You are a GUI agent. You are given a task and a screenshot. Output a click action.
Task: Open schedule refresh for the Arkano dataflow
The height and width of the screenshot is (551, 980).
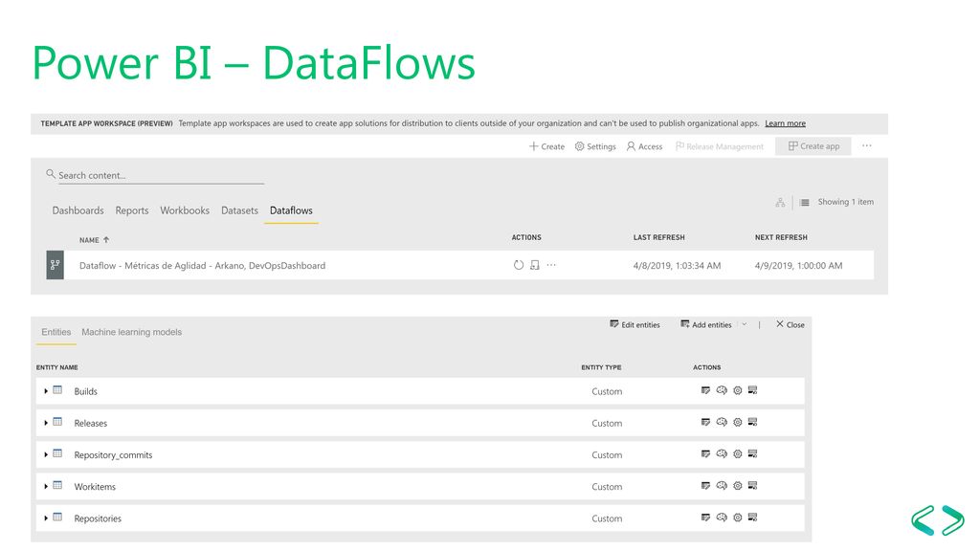click(535, 265)
